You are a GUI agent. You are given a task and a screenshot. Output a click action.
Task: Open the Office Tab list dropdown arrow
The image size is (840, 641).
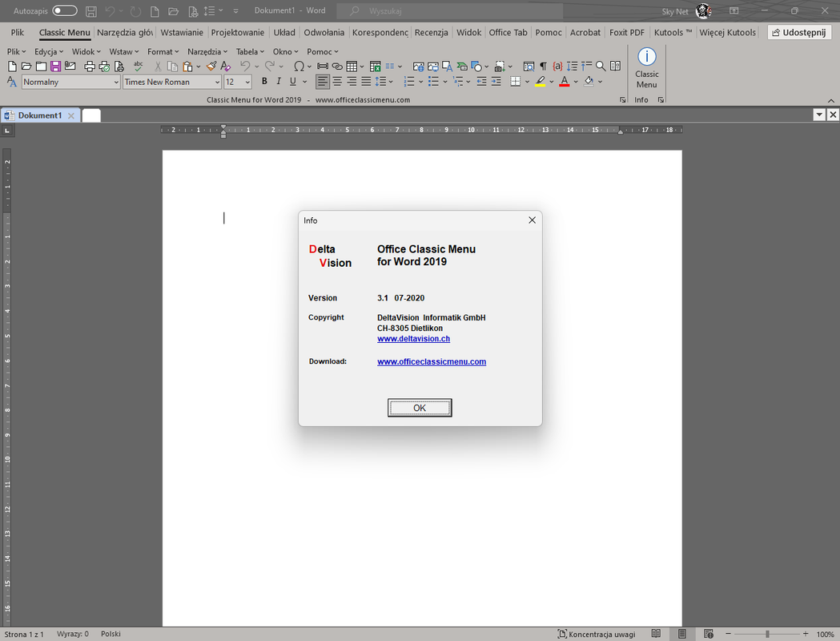pos(819,115)
